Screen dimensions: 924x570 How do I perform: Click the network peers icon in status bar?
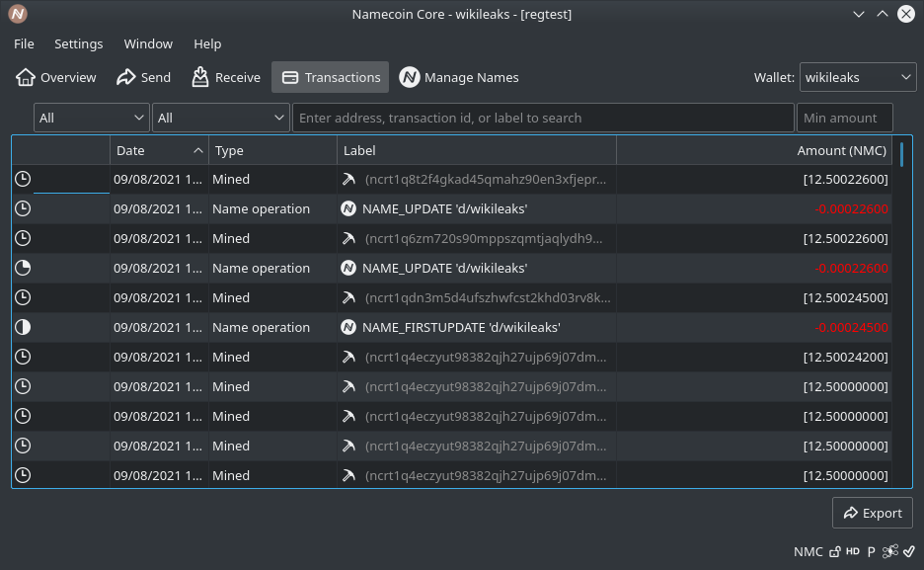(x=889, y=551)
